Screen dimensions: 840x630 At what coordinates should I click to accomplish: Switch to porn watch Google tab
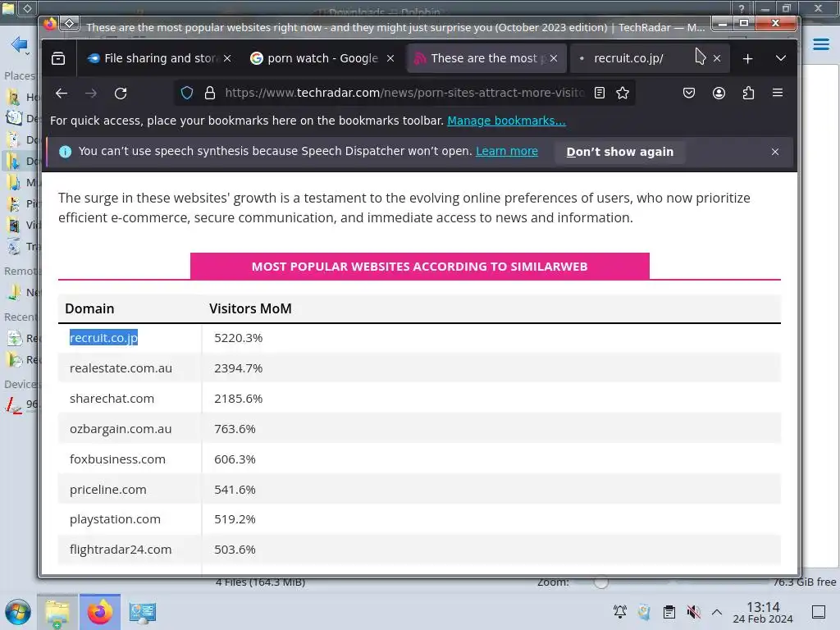click(323, 58)
